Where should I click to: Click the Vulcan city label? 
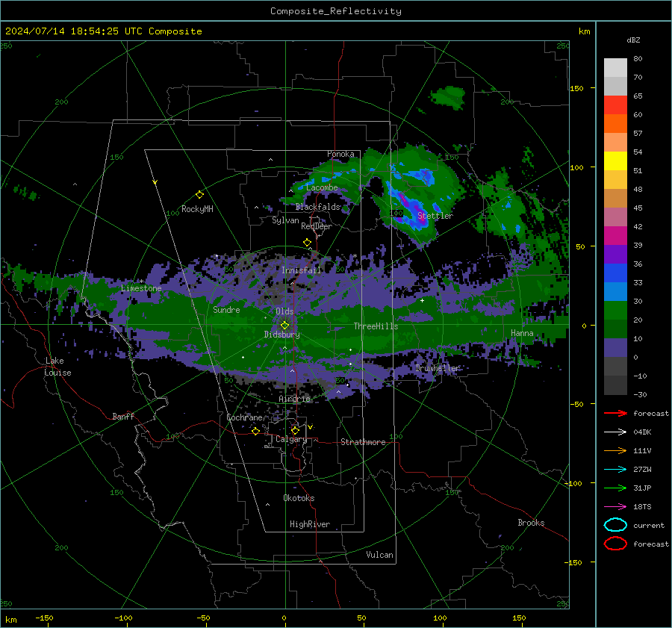point(380,555)
